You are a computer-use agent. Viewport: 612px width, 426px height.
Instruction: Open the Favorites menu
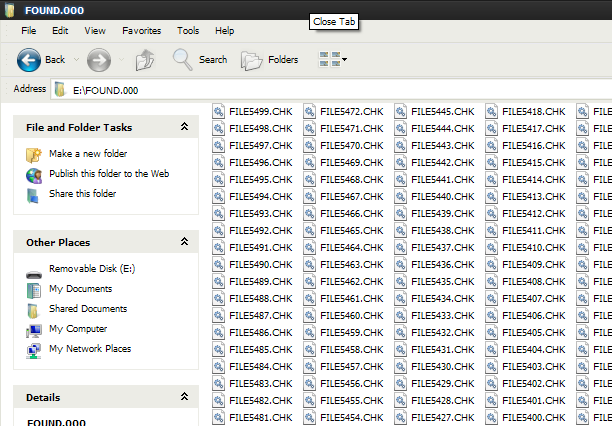141,30
